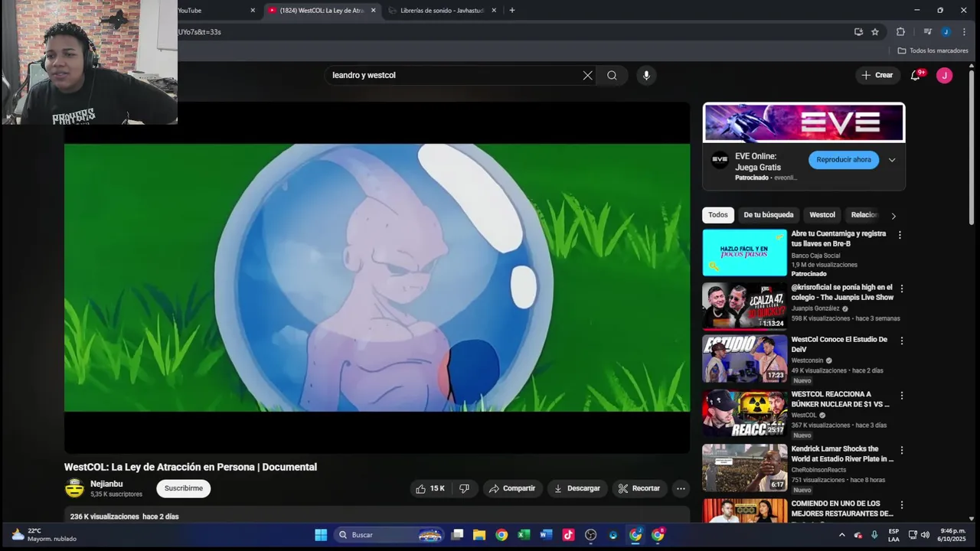The height and width of the screenshot is (551, 980).
Task: Open options for Juanpis Live Show video
Action: coord(901,289)
